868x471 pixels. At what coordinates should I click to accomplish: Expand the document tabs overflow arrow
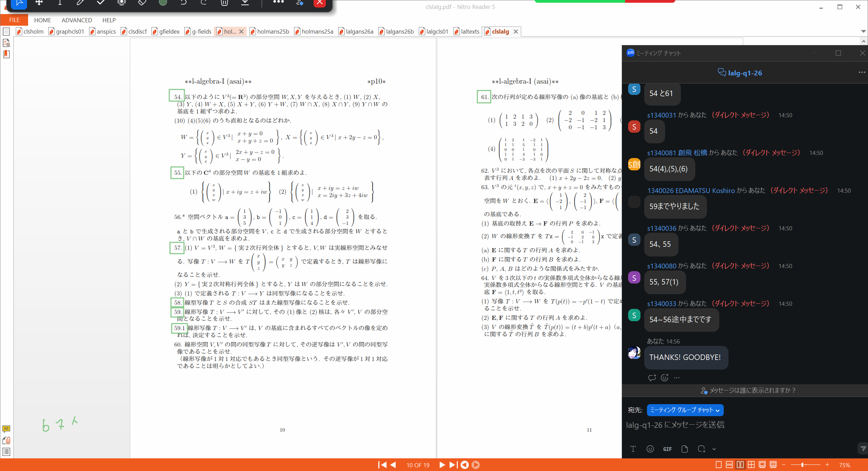point(863,31)
